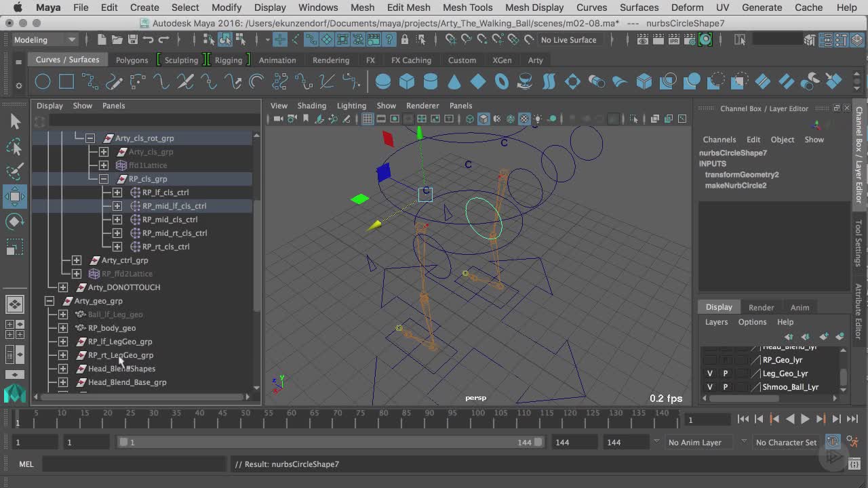Create a NURBS Cube from shelf

407,82
